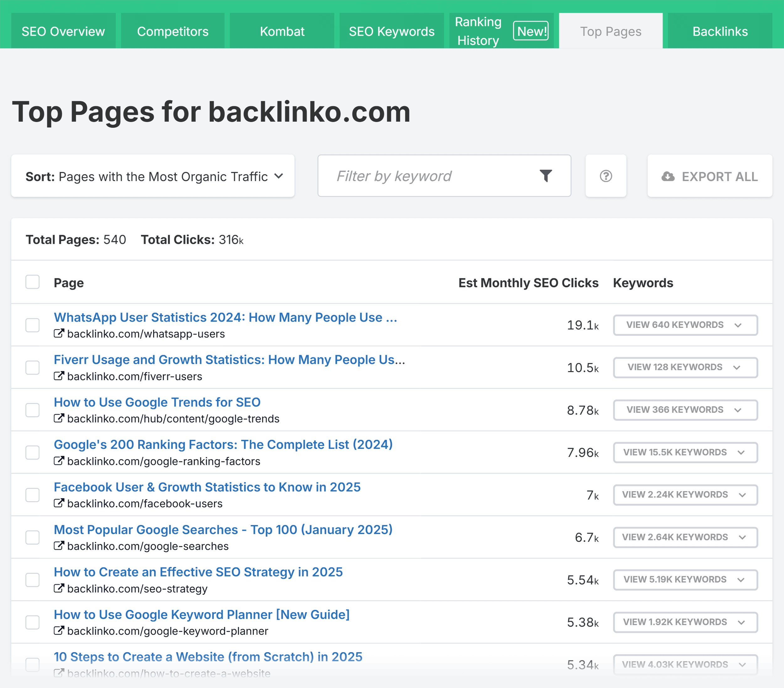Expand VIEW 4.03K KEYWORDS dropdown

point(685,664)
